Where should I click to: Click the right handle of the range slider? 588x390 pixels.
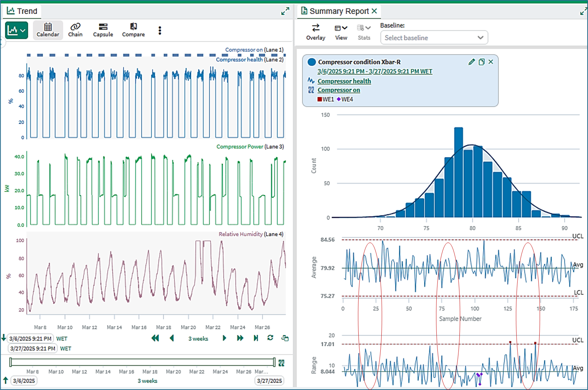click(x=274, y=362)
